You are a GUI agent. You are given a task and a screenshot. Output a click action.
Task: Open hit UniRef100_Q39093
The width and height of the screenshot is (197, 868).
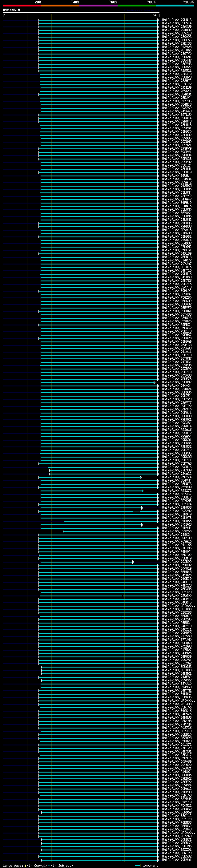pos(177,37)
